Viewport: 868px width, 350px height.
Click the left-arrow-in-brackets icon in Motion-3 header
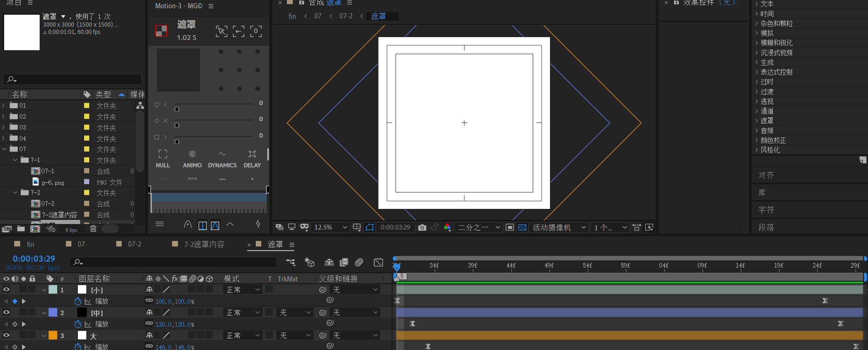tap(238, 31)
